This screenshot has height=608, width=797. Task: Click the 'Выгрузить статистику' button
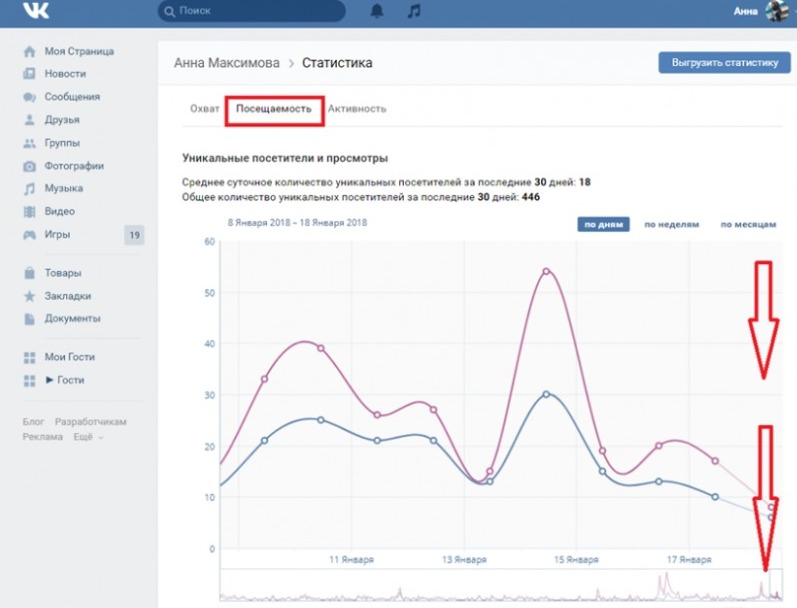[718, 62]
